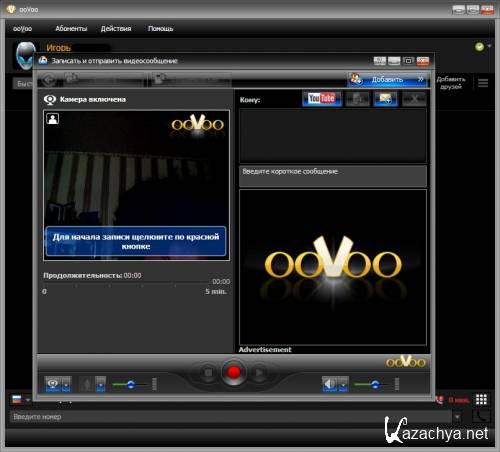500x452 pixels.
Task: Click the Игорь user name
Action: (58, 48)
